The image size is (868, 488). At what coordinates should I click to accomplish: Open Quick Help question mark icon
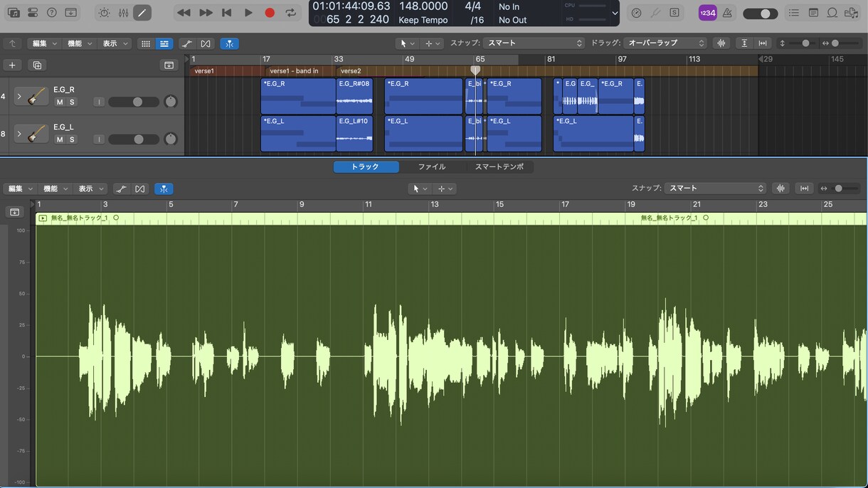pyautogui.click(x=52, y=13)
